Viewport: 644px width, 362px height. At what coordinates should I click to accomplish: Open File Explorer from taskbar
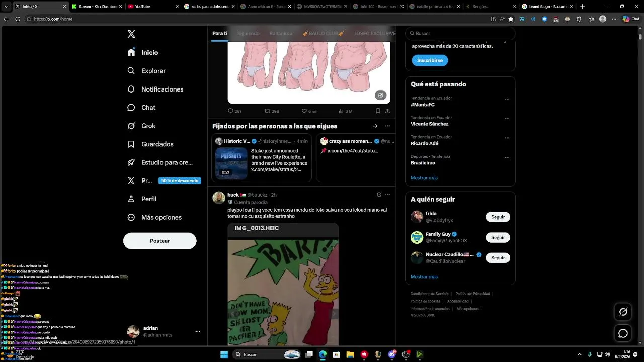coord(350,354)
